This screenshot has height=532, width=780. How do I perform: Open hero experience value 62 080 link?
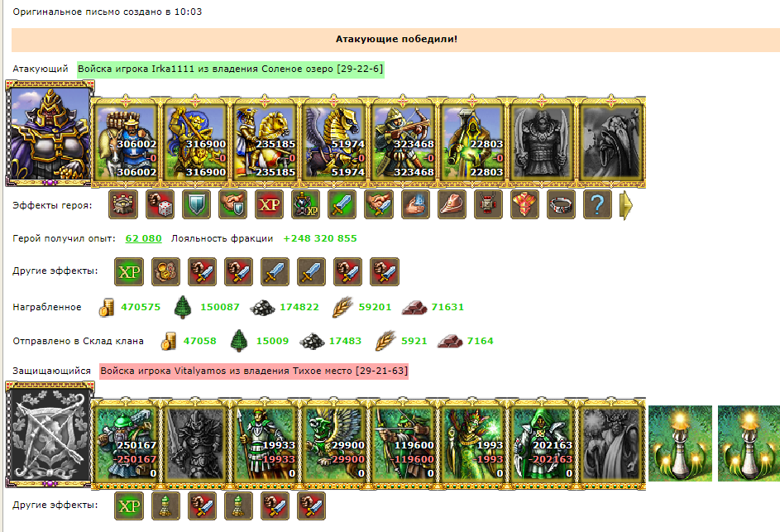pyautogui.click(x=143, y=238)
